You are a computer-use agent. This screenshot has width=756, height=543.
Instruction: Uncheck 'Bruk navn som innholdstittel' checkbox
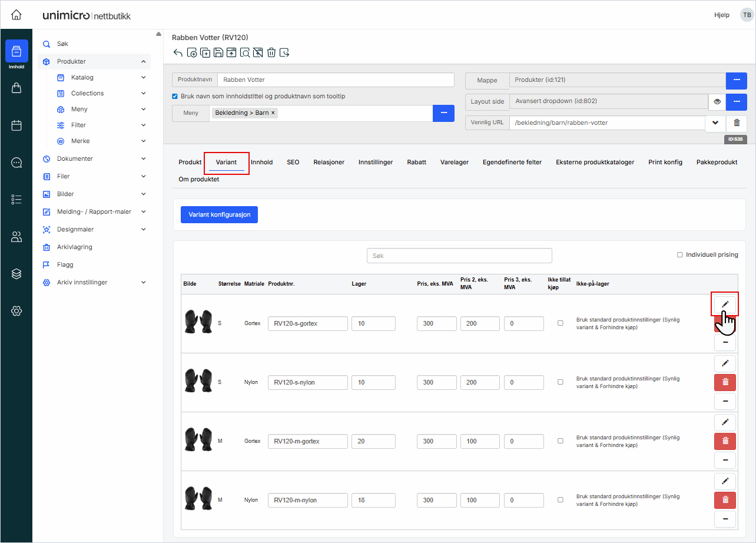[175, 96]
